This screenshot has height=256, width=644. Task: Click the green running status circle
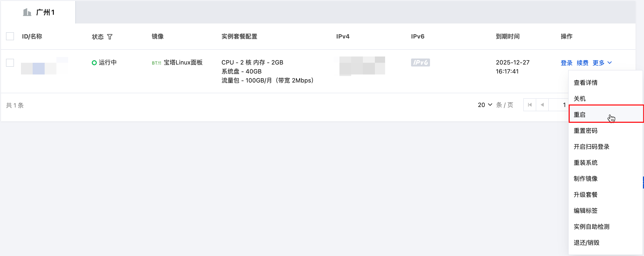(x=94, y=62)
